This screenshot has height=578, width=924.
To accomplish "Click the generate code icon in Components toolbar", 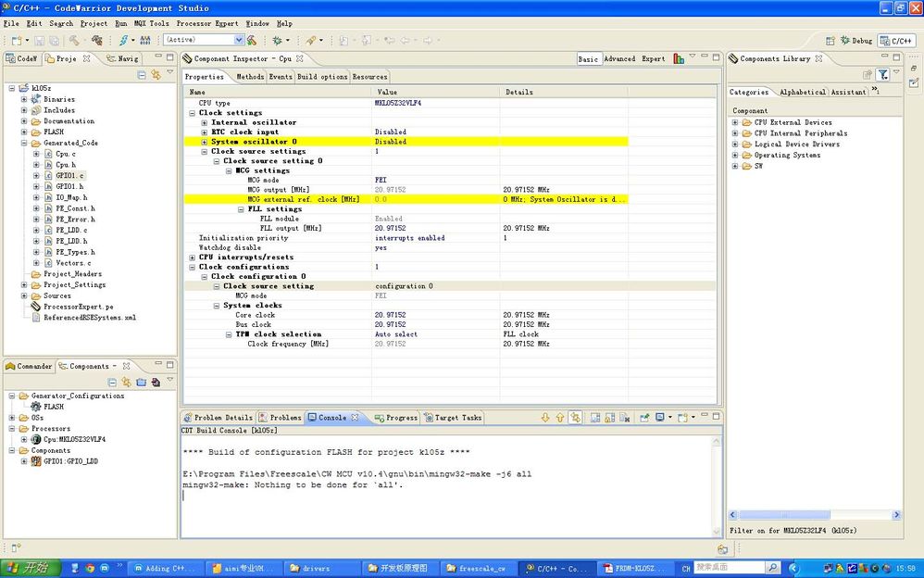I will pos(156,383).
